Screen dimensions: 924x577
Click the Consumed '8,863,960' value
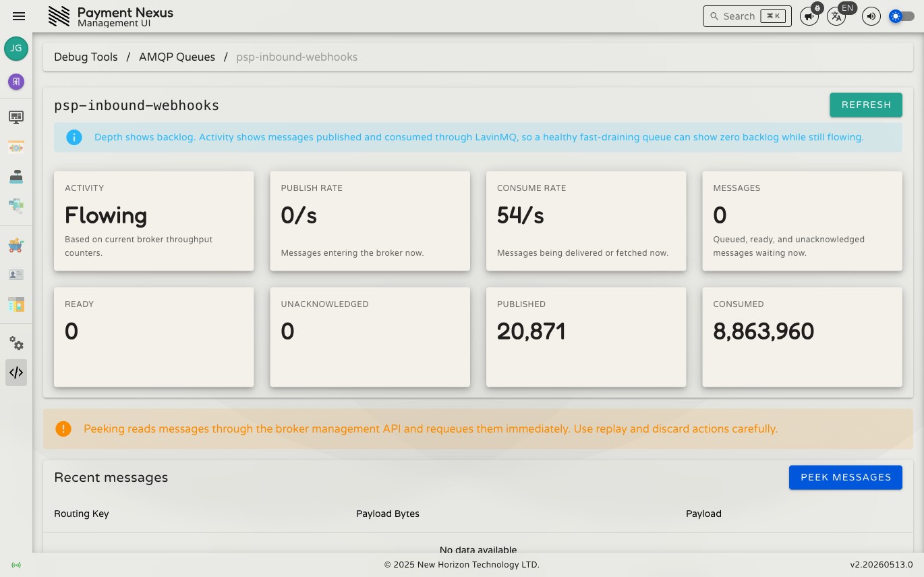[763, 331]
